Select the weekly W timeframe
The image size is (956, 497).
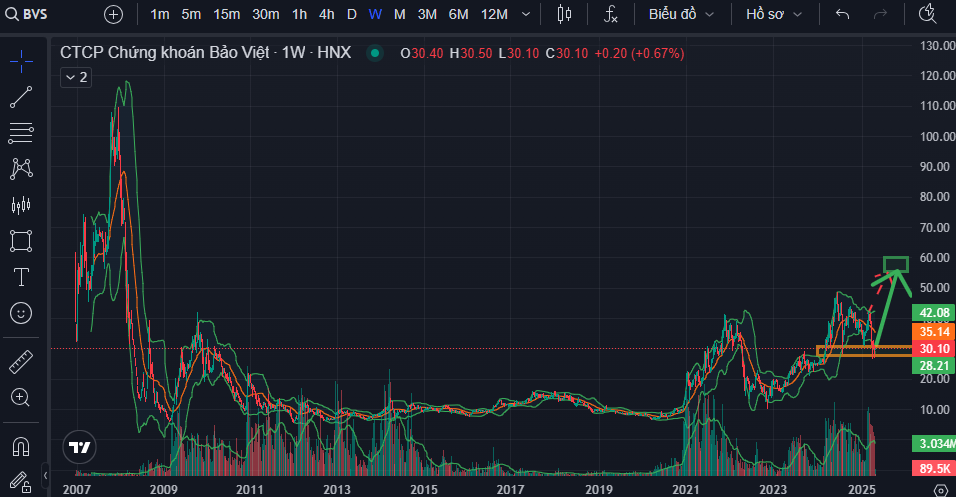tap(376, 14)
